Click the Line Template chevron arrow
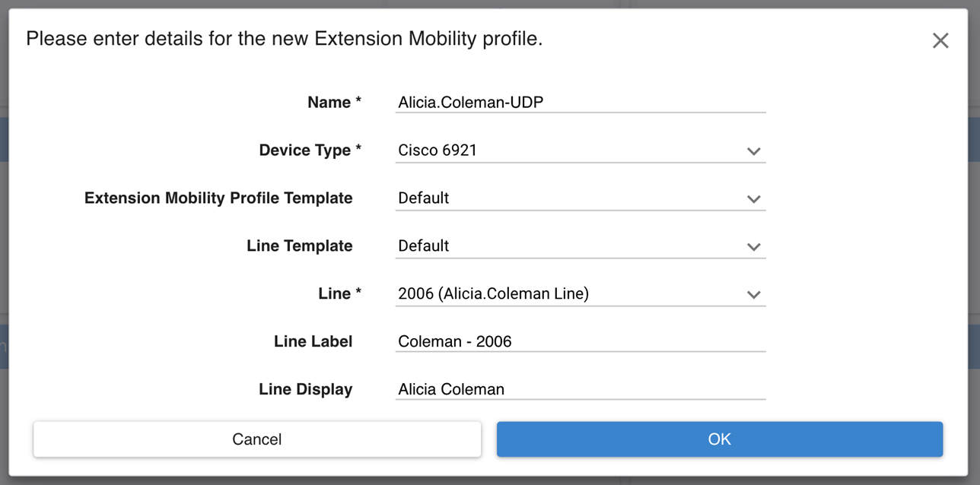This screenshot has width=980, height=485. [x=753, y=247]
